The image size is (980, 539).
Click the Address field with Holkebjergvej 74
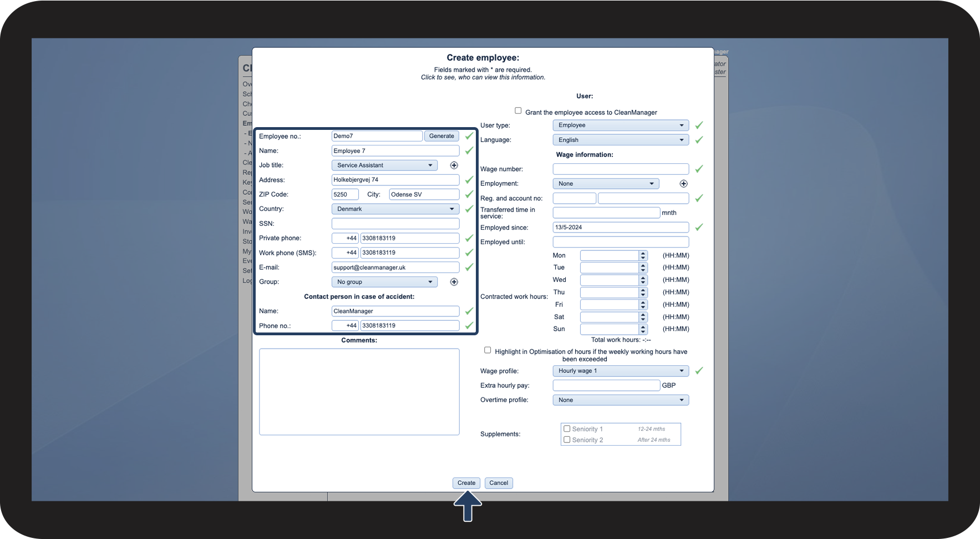[395, 180]
